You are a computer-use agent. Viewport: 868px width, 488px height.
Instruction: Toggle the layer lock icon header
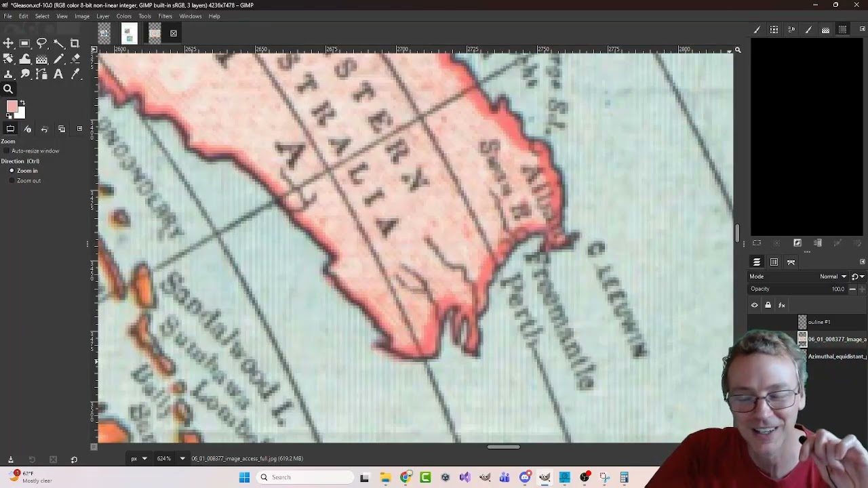[x=768, y=306]
